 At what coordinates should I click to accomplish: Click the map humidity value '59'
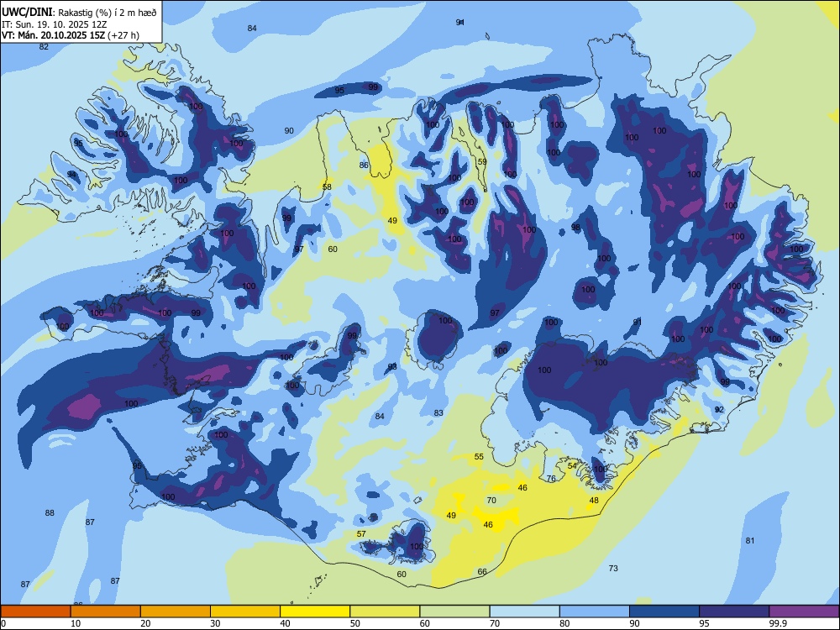(482, 162)
